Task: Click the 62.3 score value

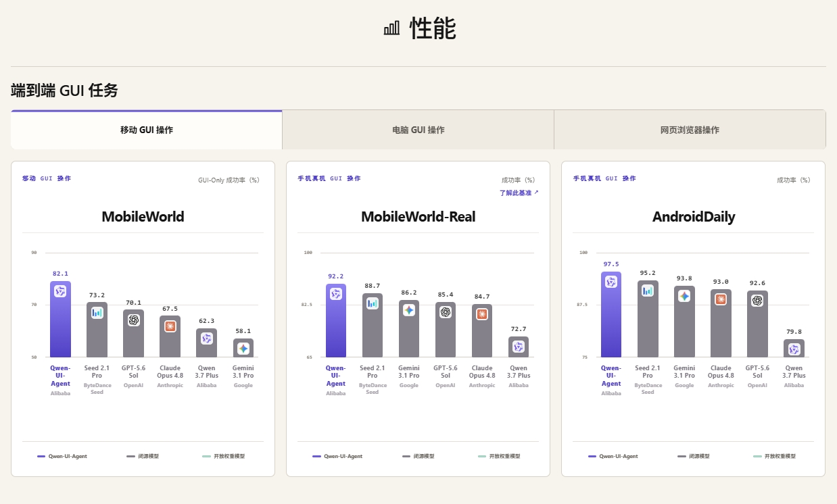Action: [206, 321]
